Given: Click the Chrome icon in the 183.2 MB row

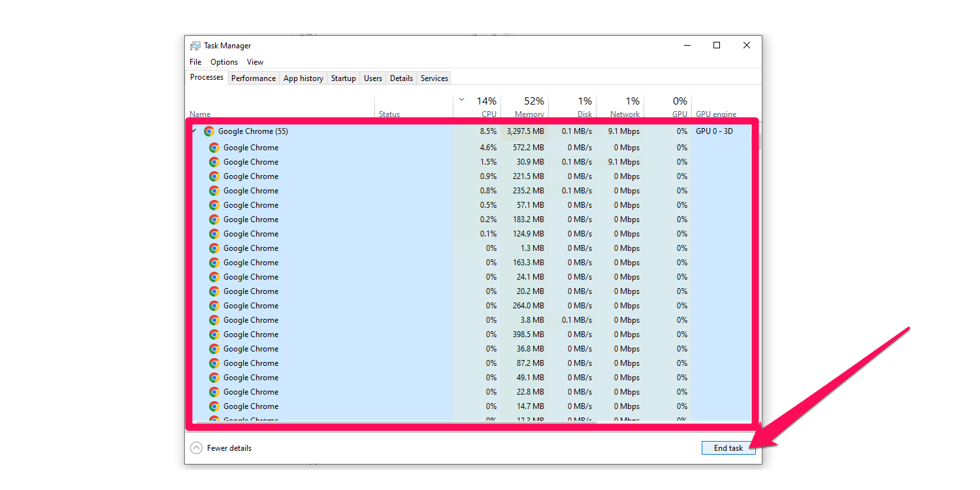Looking at the screenshot, I should tap(214, 220).
